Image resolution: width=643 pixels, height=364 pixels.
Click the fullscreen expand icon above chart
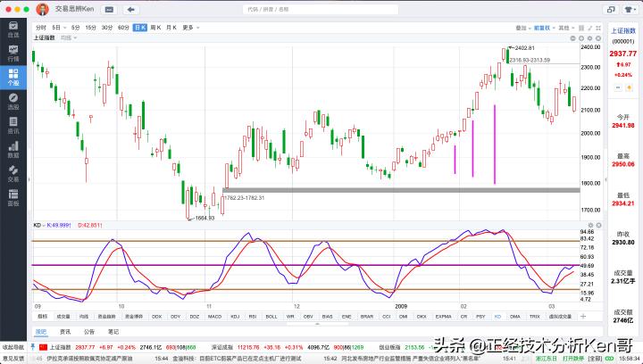(598, 28)
